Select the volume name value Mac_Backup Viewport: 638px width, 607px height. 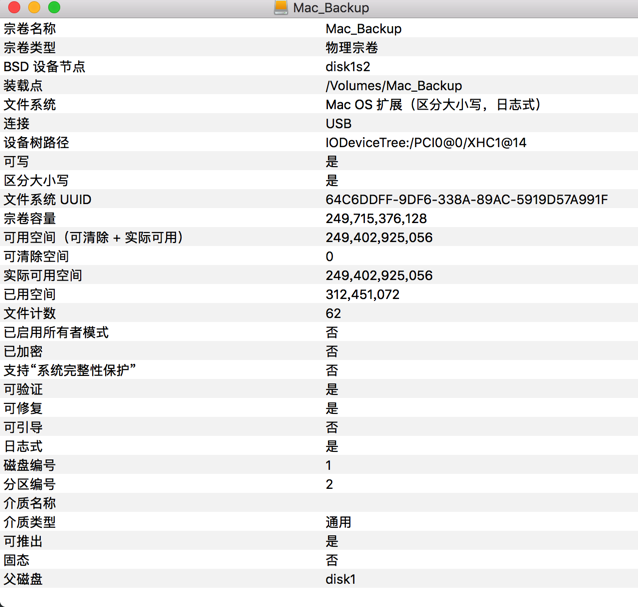click(363, 29)
